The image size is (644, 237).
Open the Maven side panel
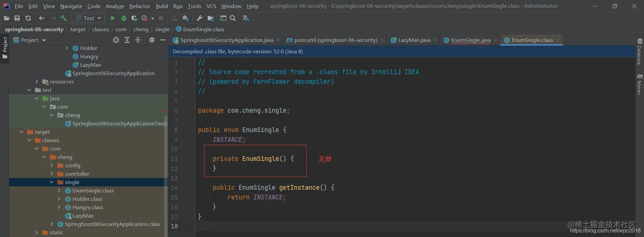pyautogui.click(x=639, y=84)
